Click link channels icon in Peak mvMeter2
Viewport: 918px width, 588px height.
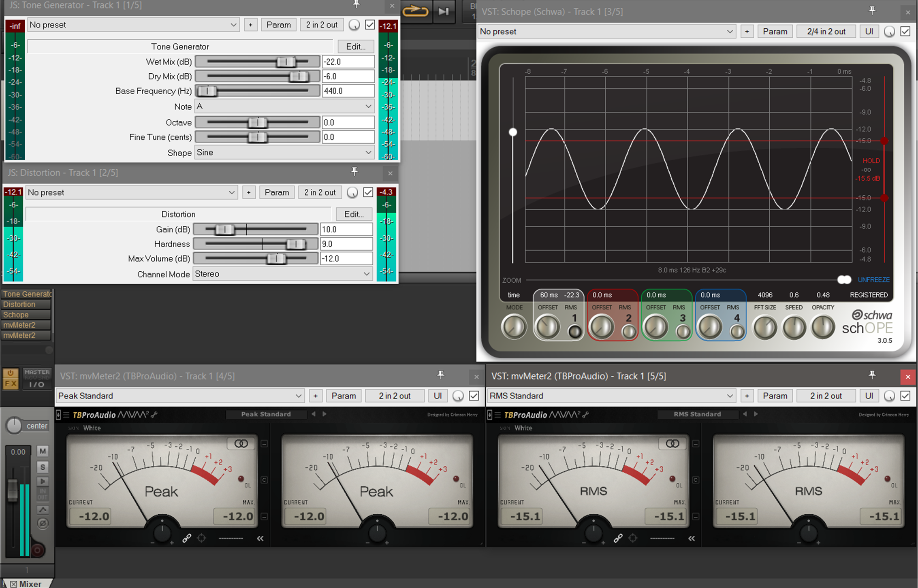186,538
